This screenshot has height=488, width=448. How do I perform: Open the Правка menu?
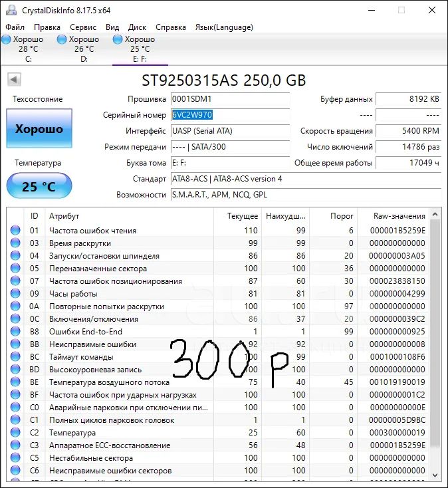pos(47,27)
